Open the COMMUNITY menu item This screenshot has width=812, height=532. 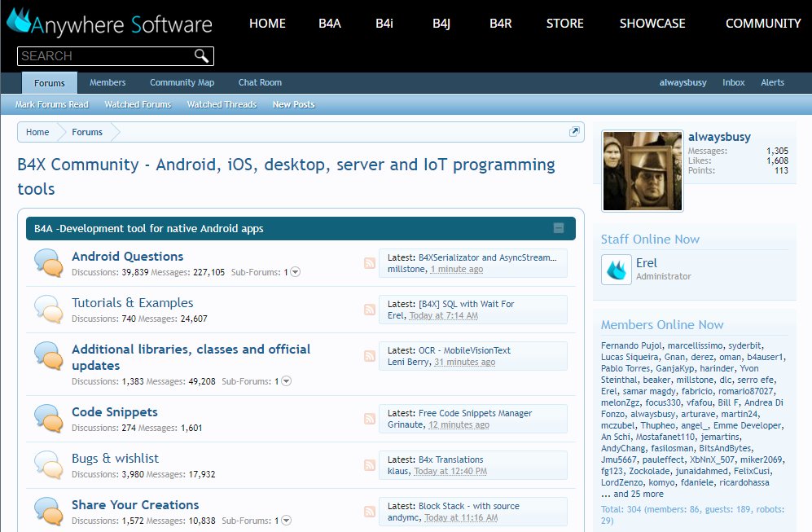[x=763, y=24]
